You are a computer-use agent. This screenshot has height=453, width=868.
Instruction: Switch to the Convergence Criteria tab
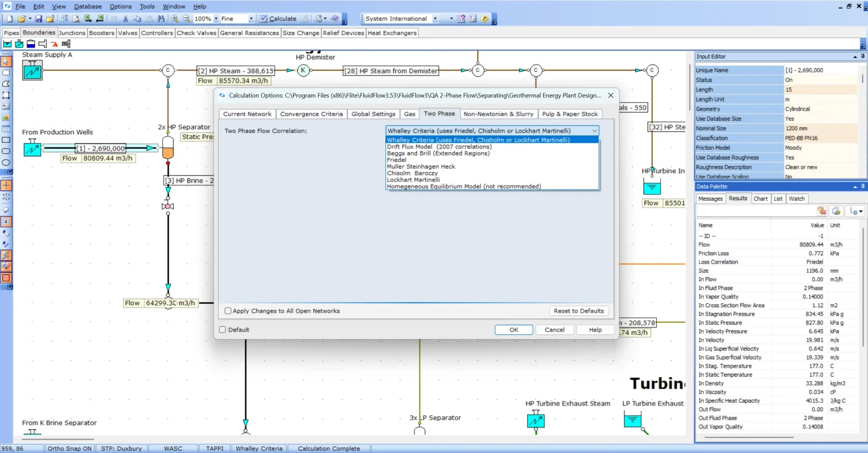[x=311, y=114]
